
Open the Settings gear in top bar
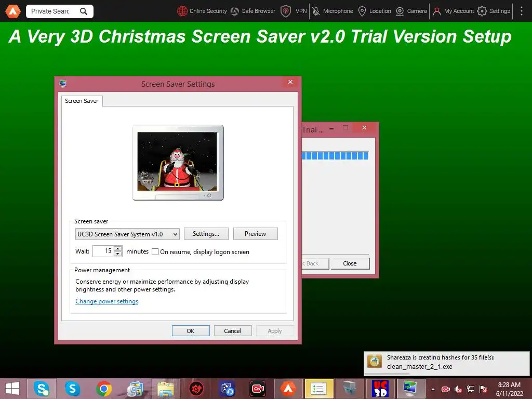pos(482,11)
